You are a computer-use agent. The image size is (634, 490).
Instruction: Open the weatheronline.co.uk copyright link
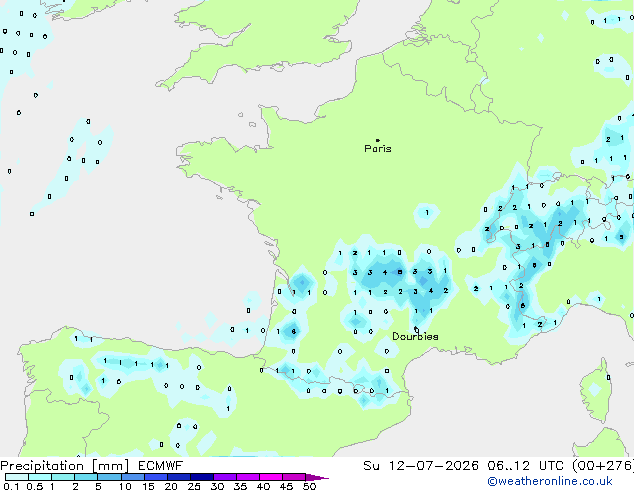pyautogui.click(x=550, y=481)
